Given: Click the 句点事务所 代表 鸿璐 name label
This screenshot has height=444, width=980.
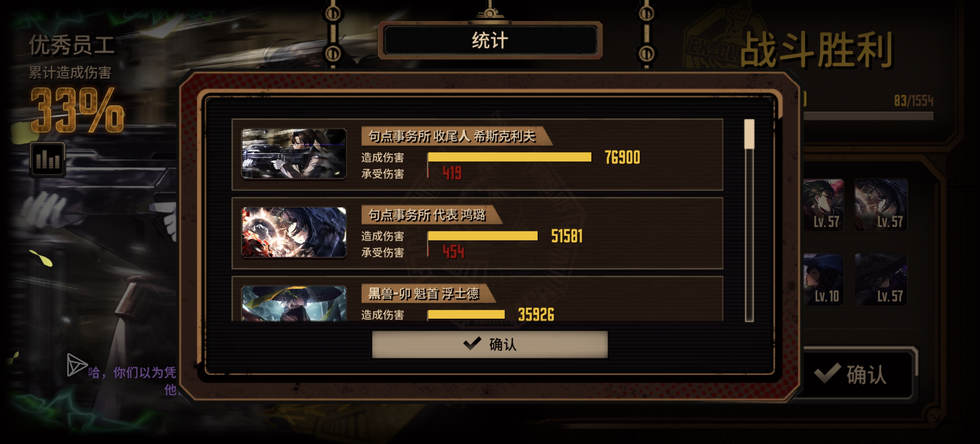Looking at the screenshot, I should point(427,215).
